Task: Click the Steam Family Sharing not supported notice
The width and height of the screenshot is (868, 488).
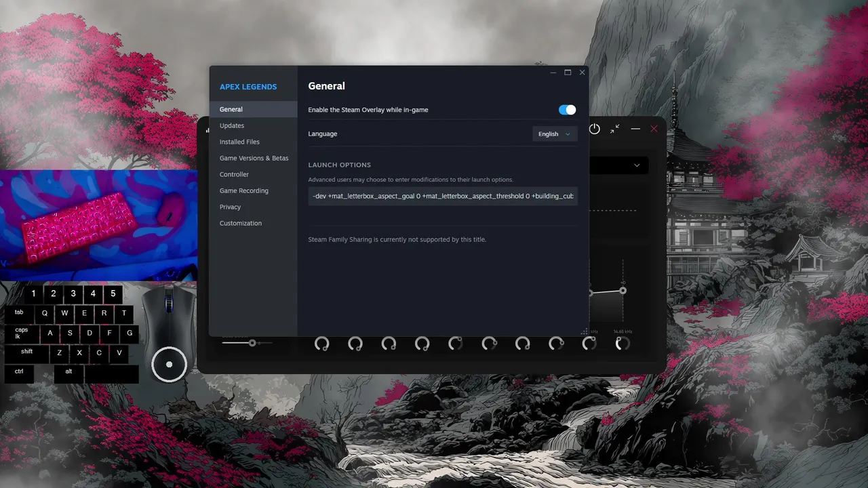Action: click(397, 239)
